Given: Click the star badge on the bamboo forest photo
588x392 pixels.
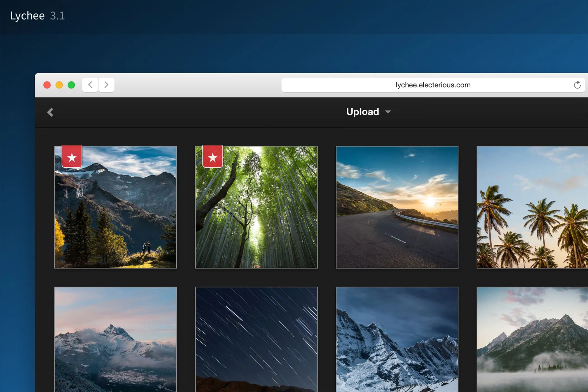Looking at the screenshot, I should [x=213, y=156].
